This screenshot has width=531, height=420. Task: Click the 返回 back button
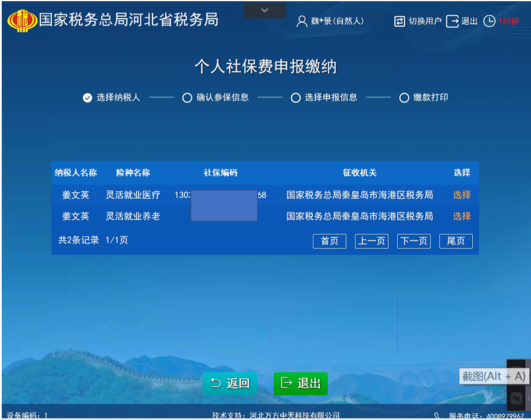pos(230,383)
